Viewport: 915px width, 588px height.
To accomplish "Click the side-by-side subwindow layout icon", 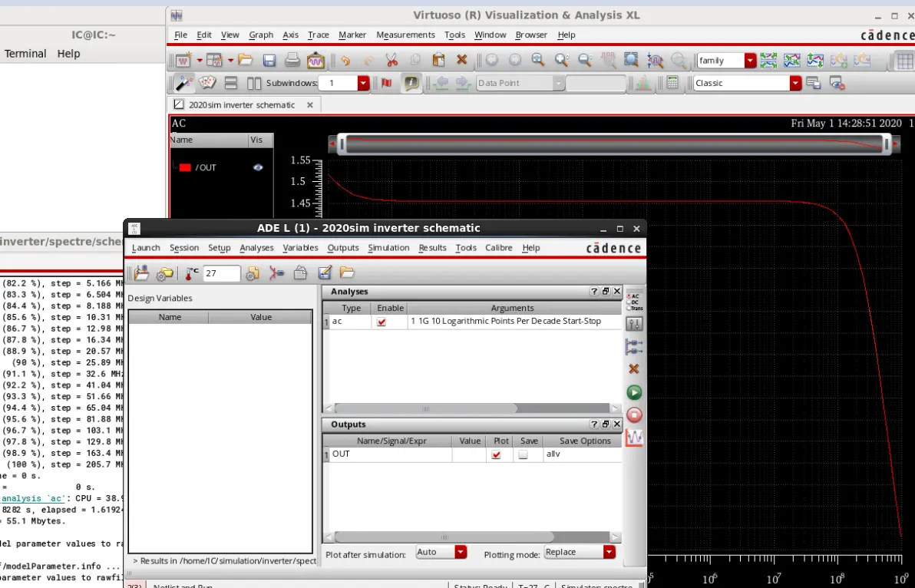I will [254, 83].
